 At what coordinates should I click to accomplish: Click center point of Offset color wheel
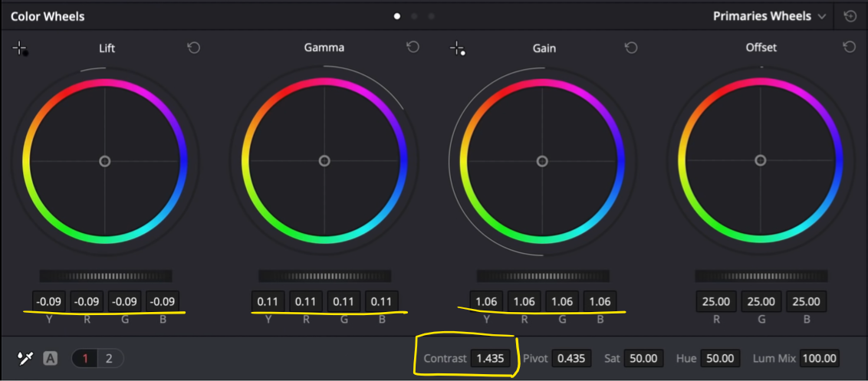[x=761, y=160]
